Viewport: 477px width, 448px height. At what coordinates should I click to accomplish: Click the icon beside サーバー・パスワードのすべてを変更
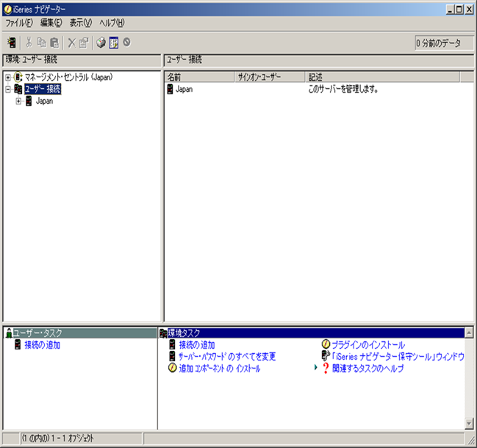pos(172,356)
